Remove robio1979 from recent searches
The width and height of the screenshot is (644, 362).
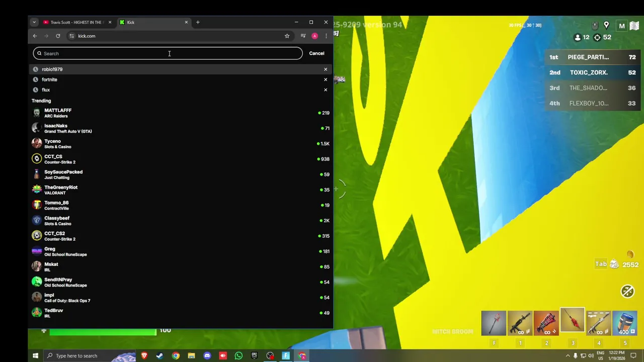pos(326,69)
